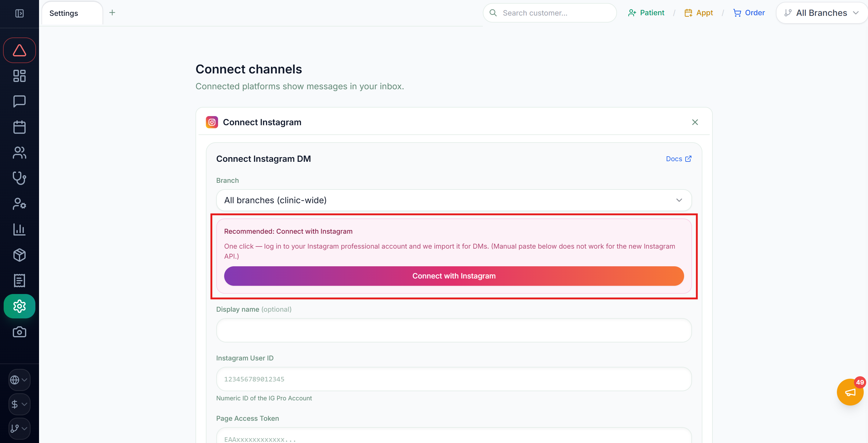Open the calendar icon in sidebar
868x443 pixels.
pos(19,127)
